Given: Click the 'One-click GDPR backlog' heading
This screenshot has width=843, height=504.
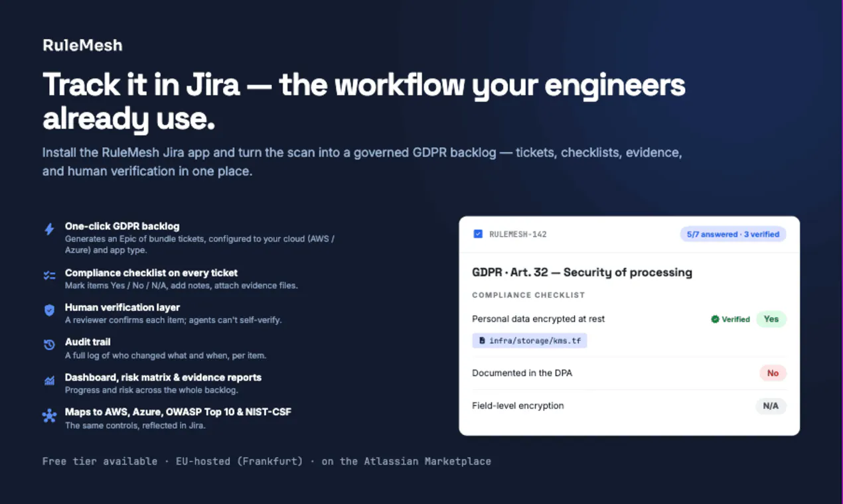Looking at the screenshot, I should (122, 226).
